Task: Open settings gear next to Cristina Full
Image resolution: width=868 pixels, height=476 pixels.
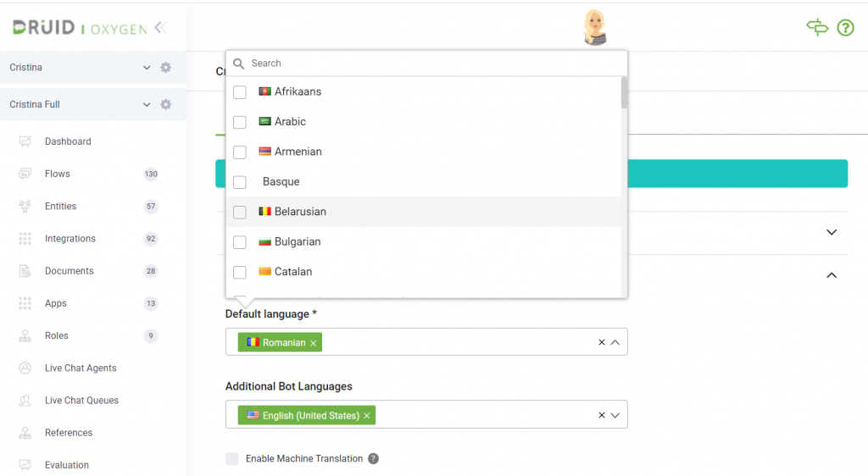Action: (x=165, y=104)
